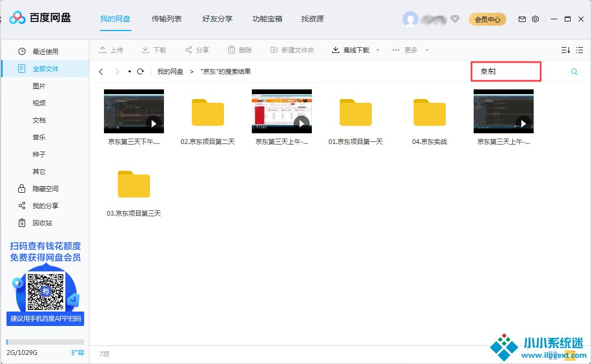Expand navigation history dropdown arrow
The height and width of the screenshot is (364, 591).
(130, 72)
